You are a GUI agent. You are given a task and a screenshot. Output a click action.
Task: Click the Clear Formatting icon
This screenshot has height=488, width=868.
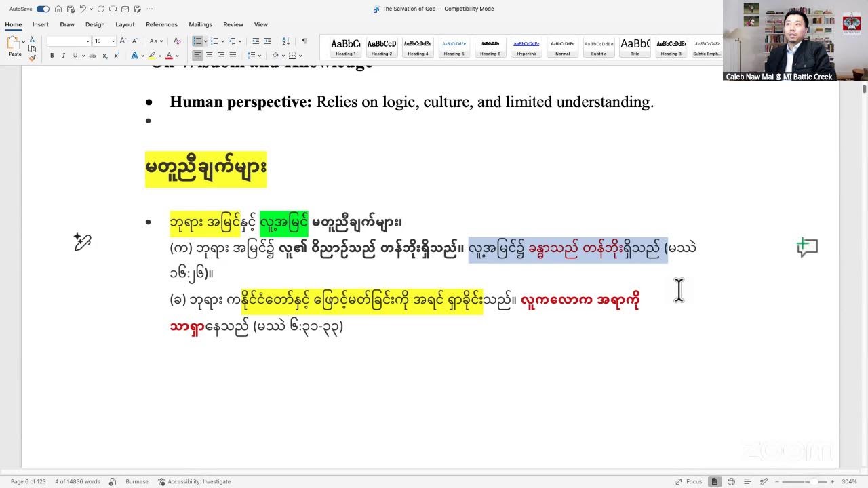pyautogui.click(x=177, y=41)
